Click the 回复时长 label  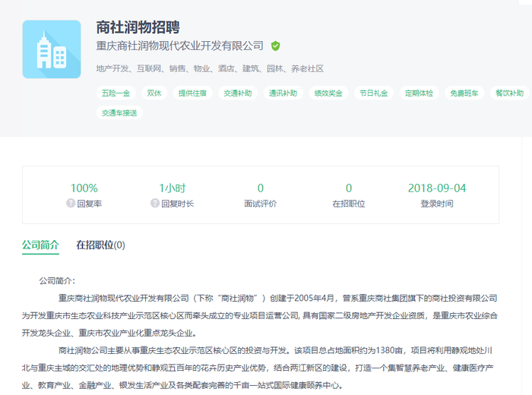(177, 204)
